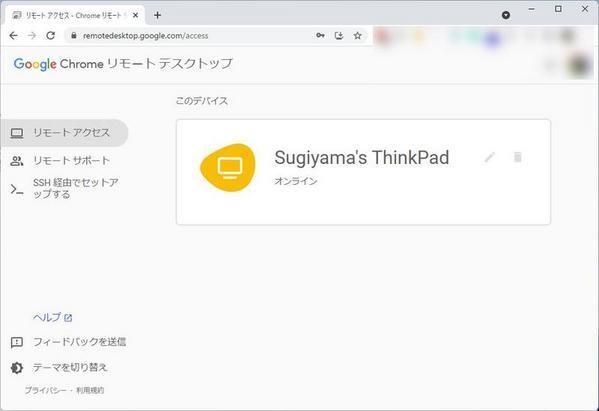
Task: Click フィードバックを送信
Action: (x=79, y=341)
